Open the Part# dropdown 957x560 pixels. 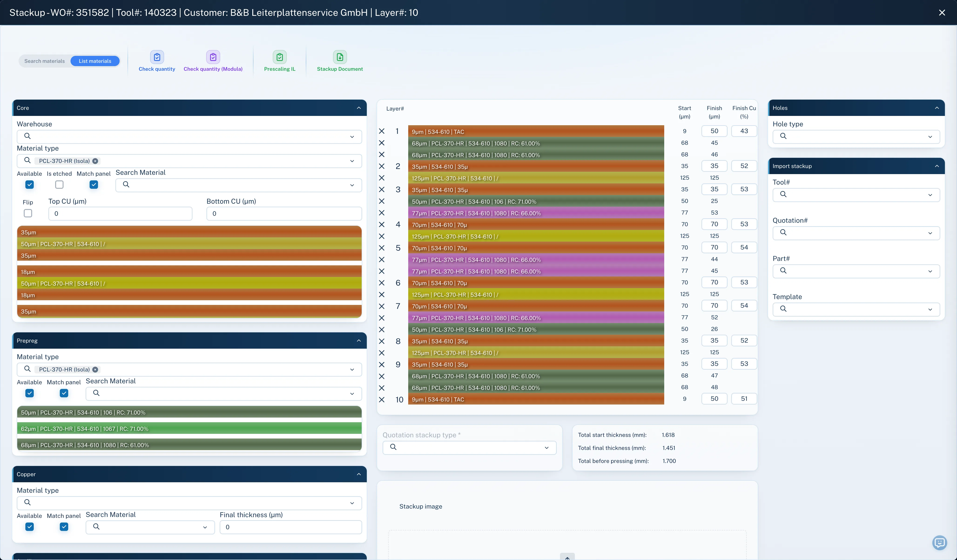(x=856, y=271)
